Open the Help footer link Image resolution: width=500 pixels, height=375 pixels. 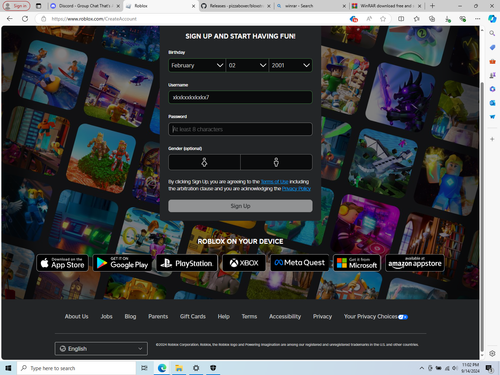(x=224, y=316)
